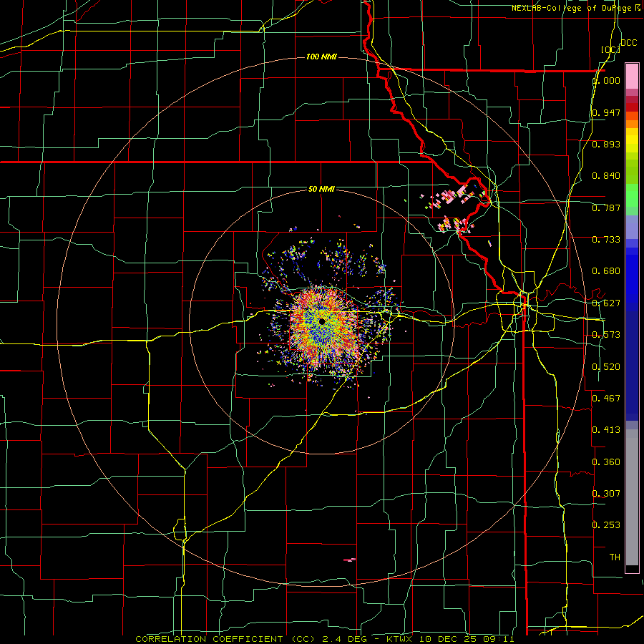This screenshot has width=644, height=644.
Task: Click the black radar site dot at center
Action: click(x=322, y=321)
